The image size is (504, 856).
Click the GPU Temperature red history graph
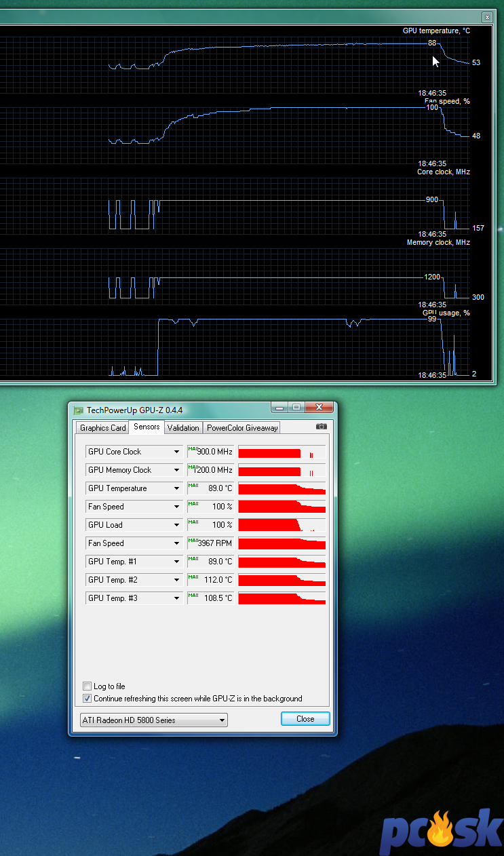coord(282,488)
